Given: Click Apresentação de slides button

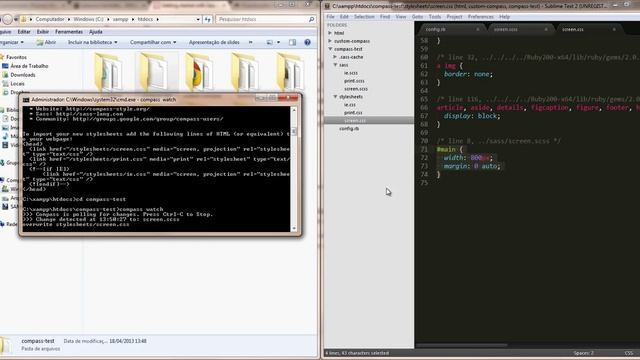Looking at the screenshot, I should [214, 42].
